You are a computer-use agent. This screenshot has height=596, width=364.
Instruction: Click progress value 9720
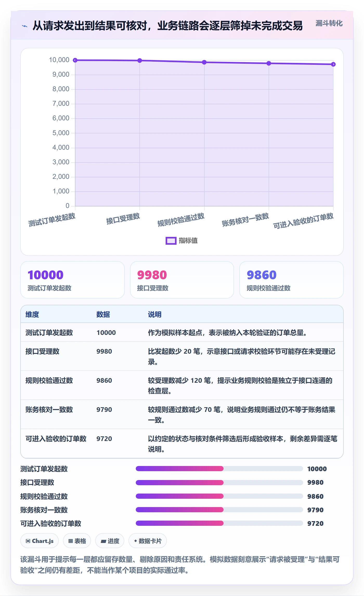click(315, 523)
